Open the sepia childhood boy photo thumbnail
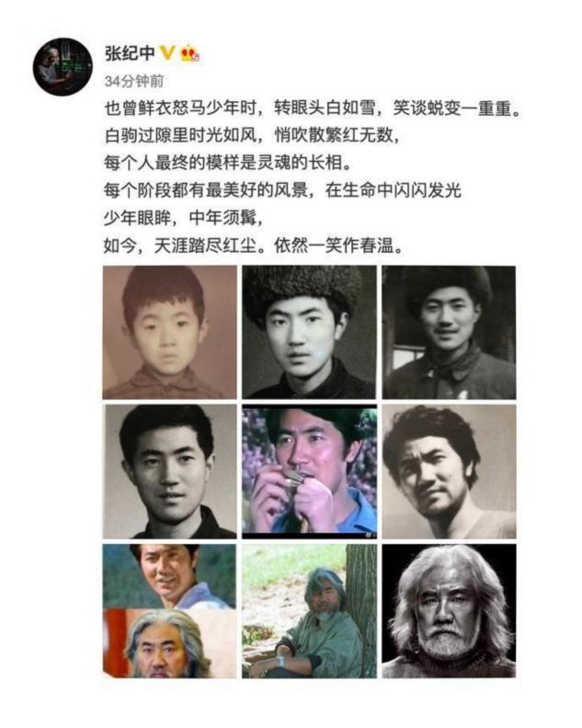This screenshot has width=582, height=728. (169, 333)
